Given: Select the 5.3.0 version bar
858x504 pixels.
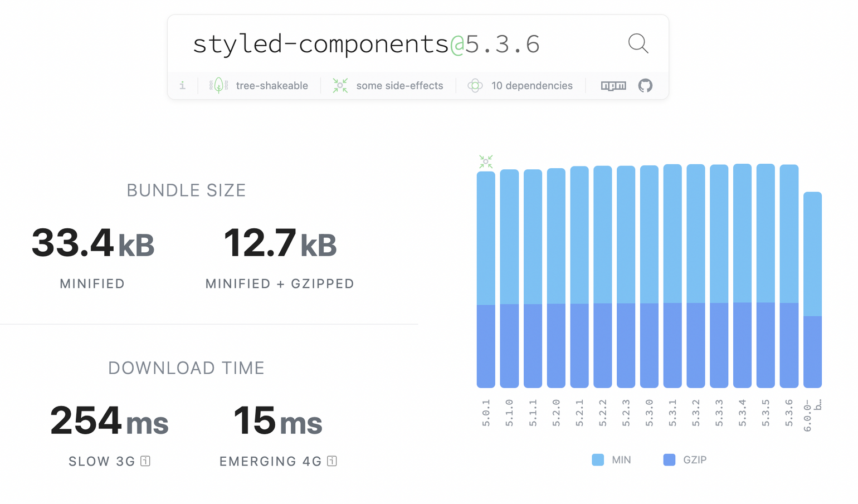Looking at the screenshot, I should [x=649, y=276].
